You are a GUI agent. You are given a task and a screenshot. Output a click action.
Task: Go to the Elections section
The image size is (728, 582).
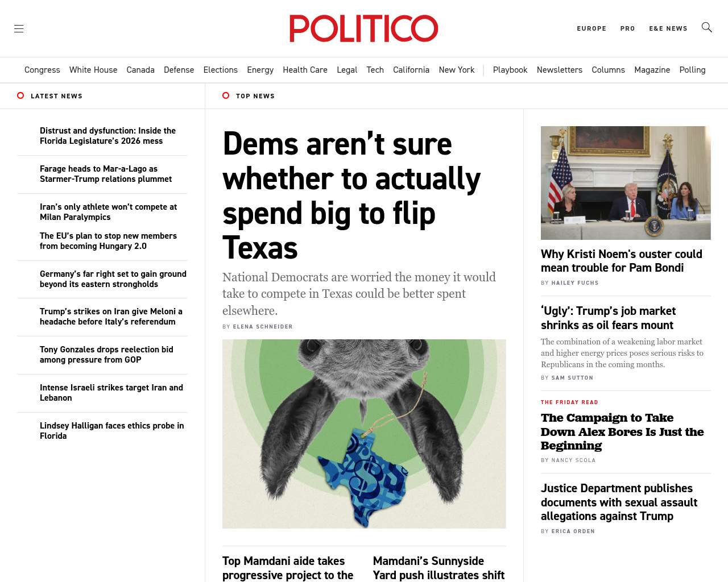[221, 70]
